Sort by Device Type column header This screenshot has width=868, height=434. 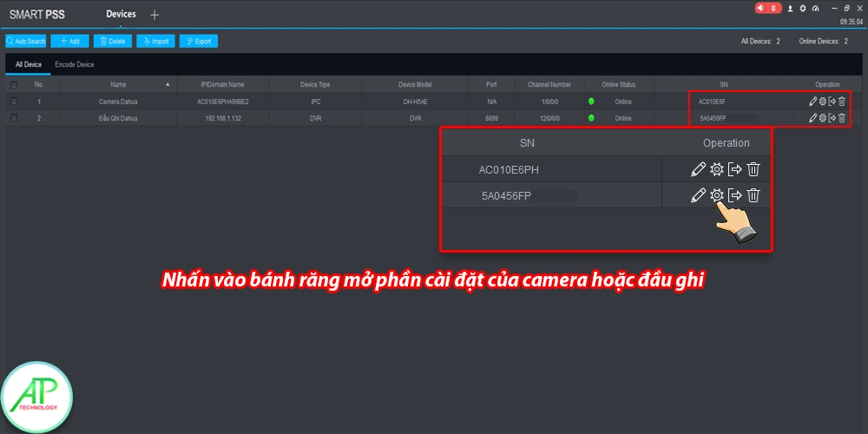(x=316, y=85)
